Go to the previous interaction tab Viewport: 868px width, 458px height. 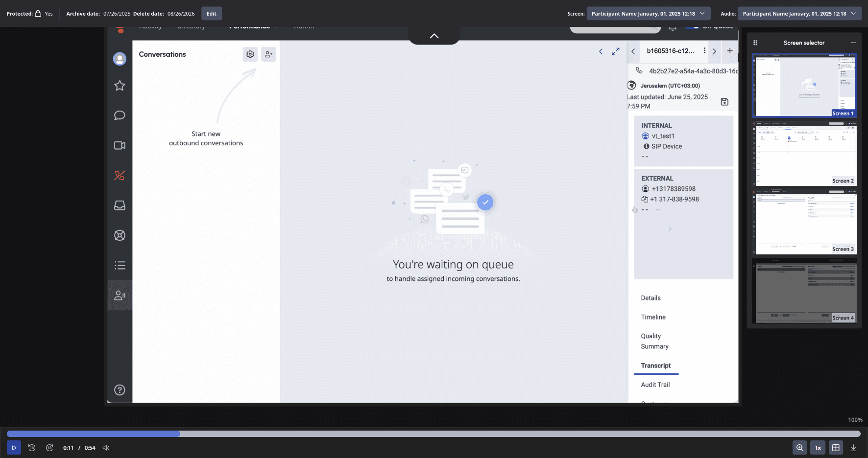(x=633, y=51)
